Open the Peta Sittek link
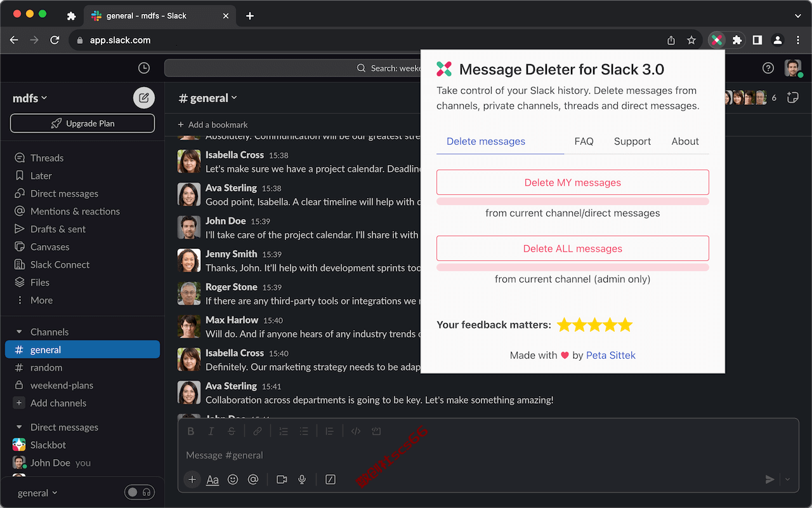This screenshot has width=812, height=508. point(611,355)
